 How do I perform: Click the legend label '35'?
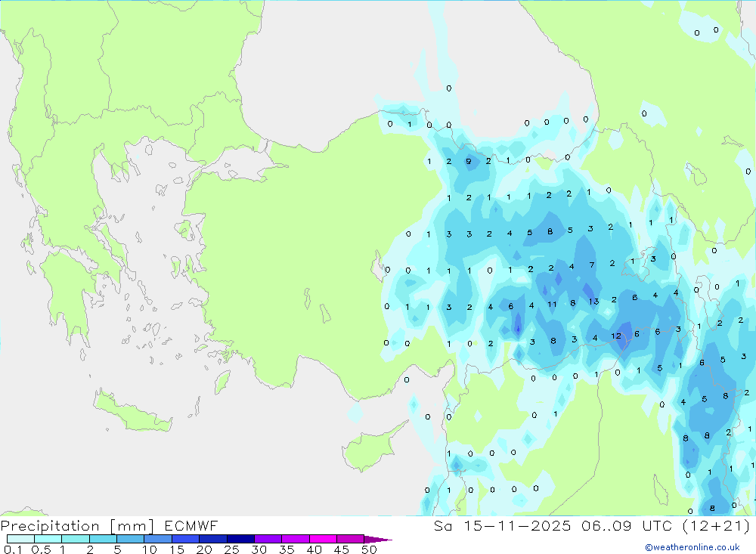click(x=287, y=549)
